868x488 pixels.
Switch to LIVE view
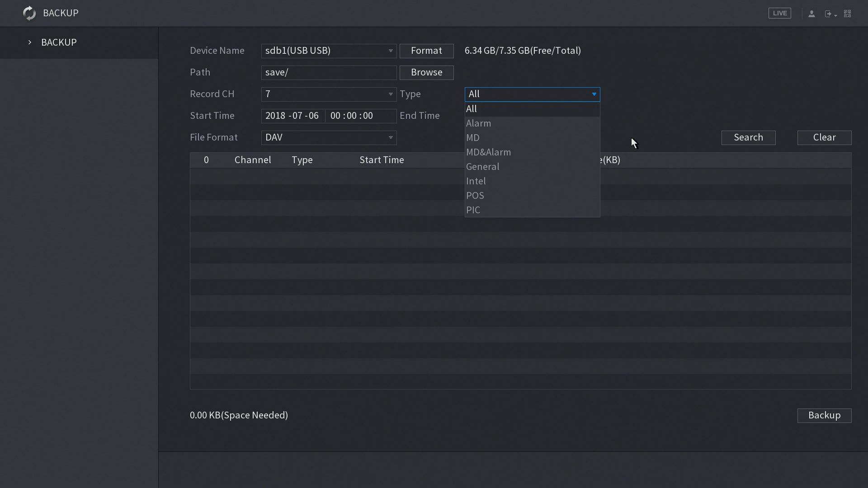coord(779,13)
